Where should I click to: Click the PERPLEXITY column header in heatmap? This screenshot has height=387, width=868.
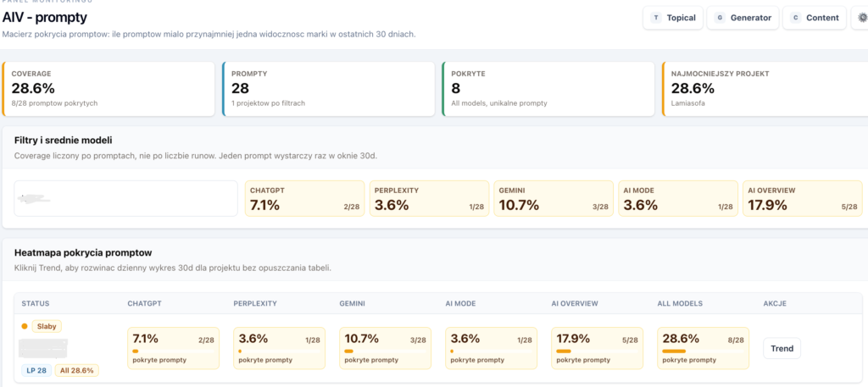point(255,303)
